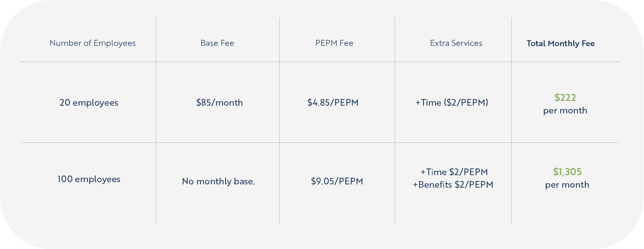Click the PEPM Fee column header

pyautogui.click(x=334, y=43)
